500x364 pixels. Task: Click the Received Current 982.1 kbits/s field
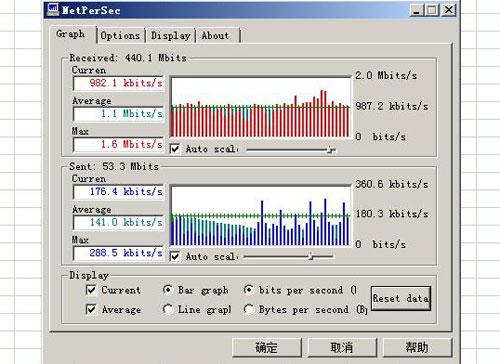(118, 83)
